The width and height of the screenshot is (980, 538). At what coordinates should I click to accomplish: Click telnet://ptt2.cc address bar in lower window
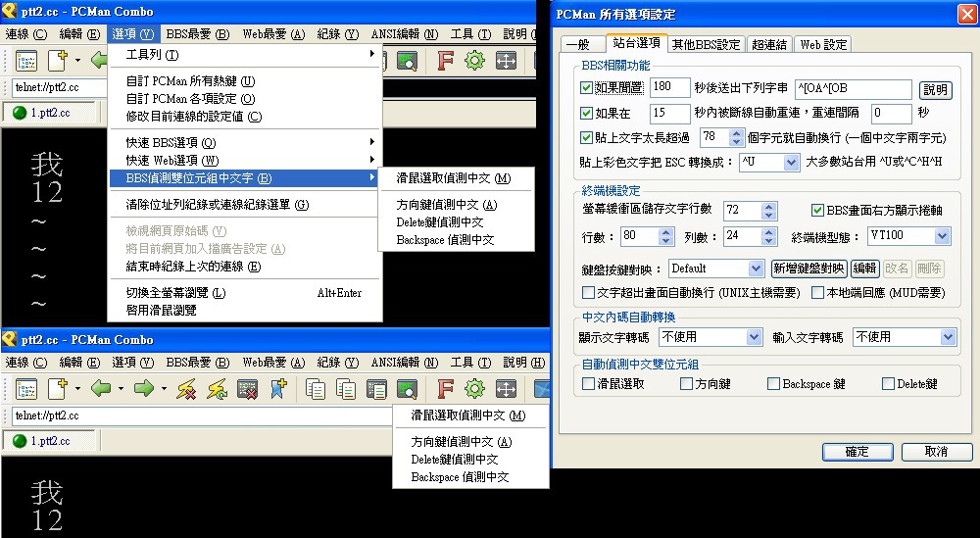point(202,416)
